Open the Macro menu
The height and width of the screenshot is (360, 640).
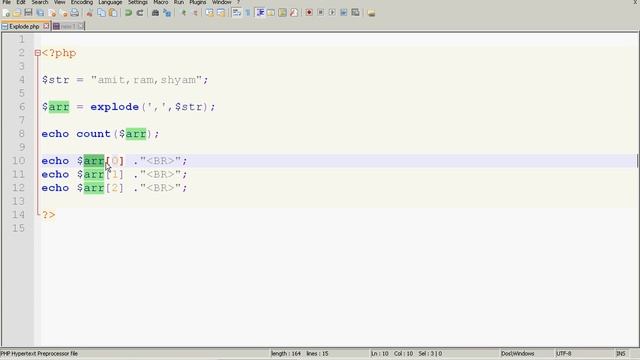(x=161, y=2)
